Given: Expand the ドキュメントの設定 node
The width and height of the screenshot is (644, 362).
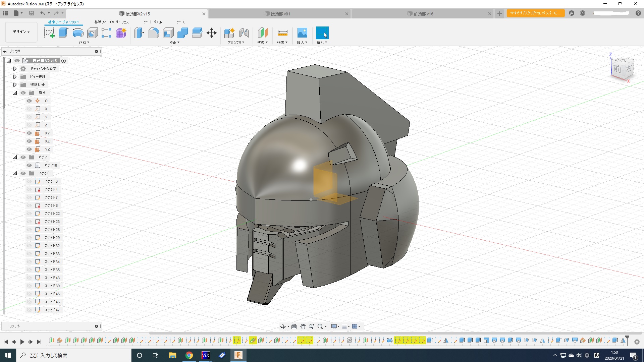Looking at the screenshot, I should (15, 69).
